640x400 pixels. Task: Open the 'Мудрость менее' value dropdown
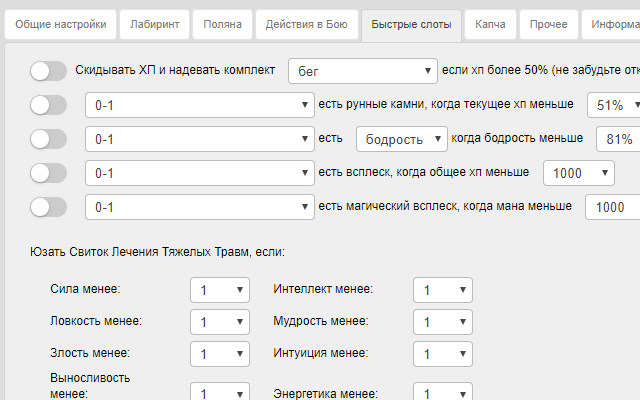(442, 322)
